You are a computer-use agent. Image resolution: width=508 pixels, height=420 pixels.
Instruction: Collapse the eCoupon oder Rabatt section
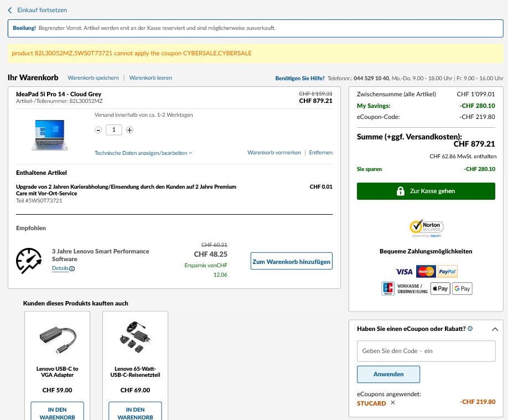pos(495,329)
